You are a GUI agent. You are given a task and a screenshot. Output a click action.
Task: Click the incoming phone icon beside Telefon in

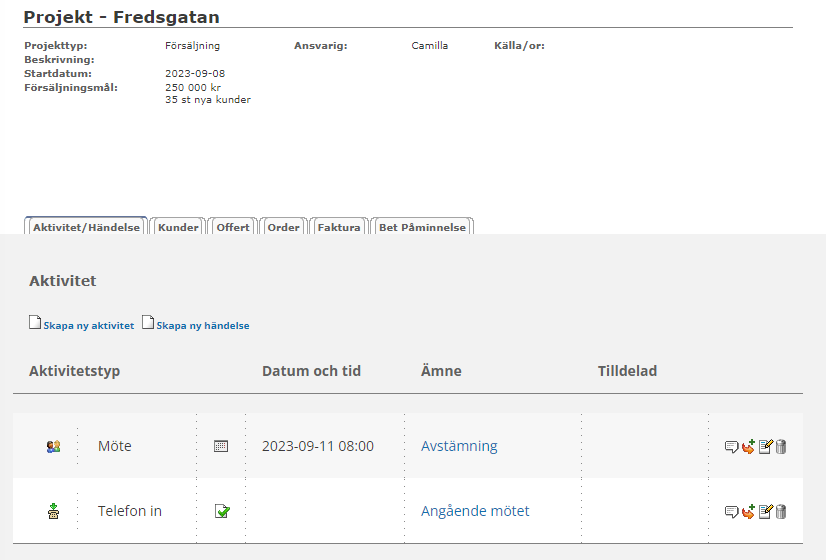pyautogui.click(x=54, y=512)
